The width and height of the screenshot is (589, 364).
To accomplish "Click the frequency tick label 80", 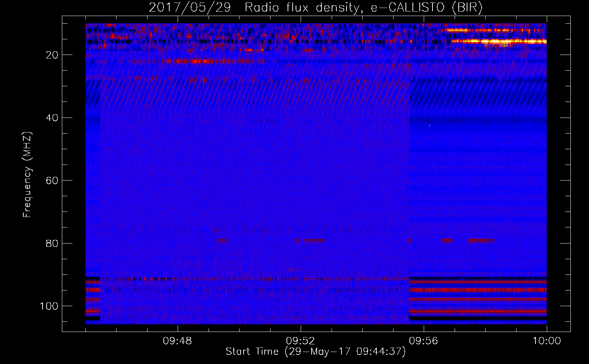I will coord(52,244).
